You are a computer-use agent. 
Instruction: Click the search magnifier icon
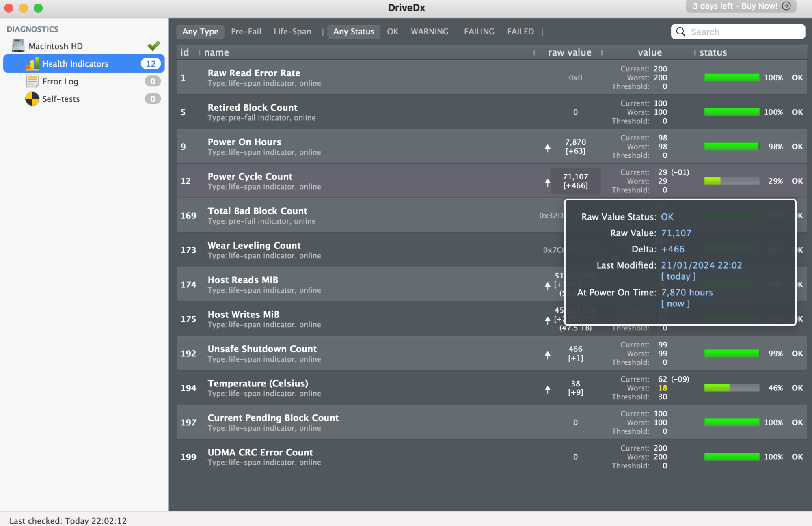681,32
